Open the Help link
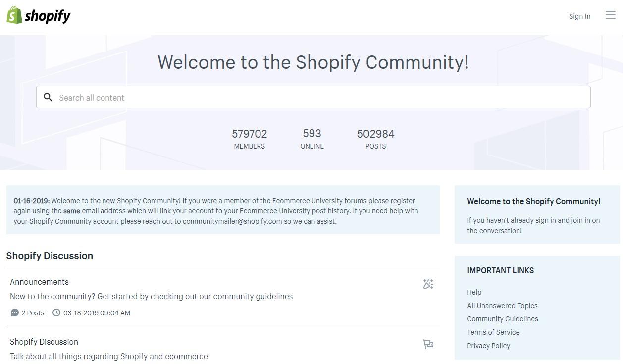Image resolution: width=623 pixels, height=364 pixels. (474, 292)
